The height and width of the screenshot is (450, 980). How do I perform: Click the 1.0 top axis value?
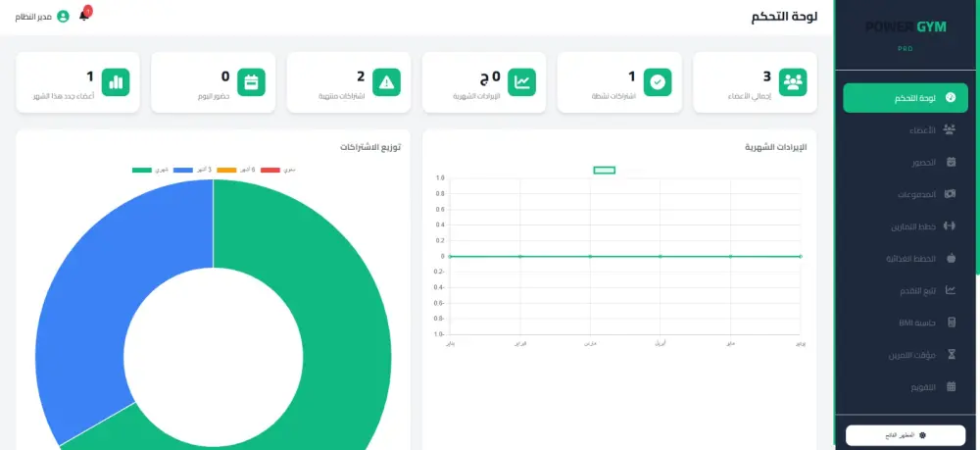(x=440, y=178)
